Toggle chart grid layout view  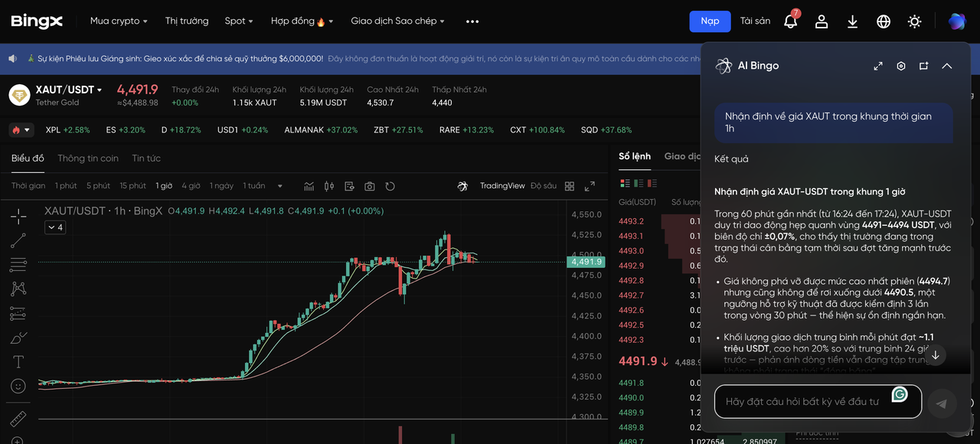point(570,186)
